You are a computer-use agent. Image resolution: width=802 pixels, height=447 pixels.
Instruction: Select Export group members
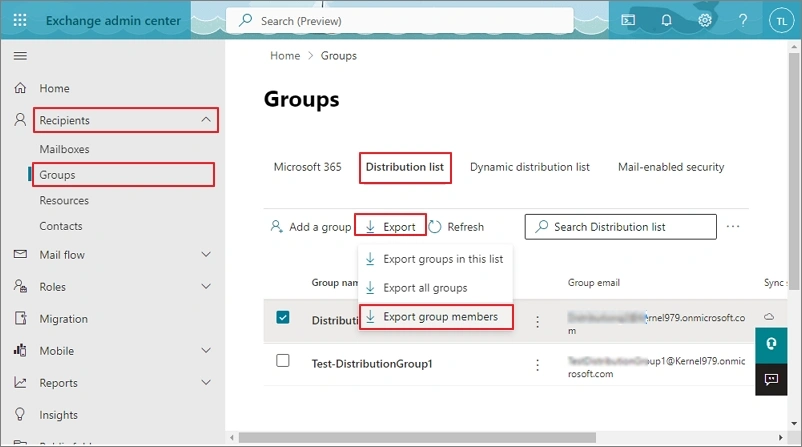coord(436,317)
